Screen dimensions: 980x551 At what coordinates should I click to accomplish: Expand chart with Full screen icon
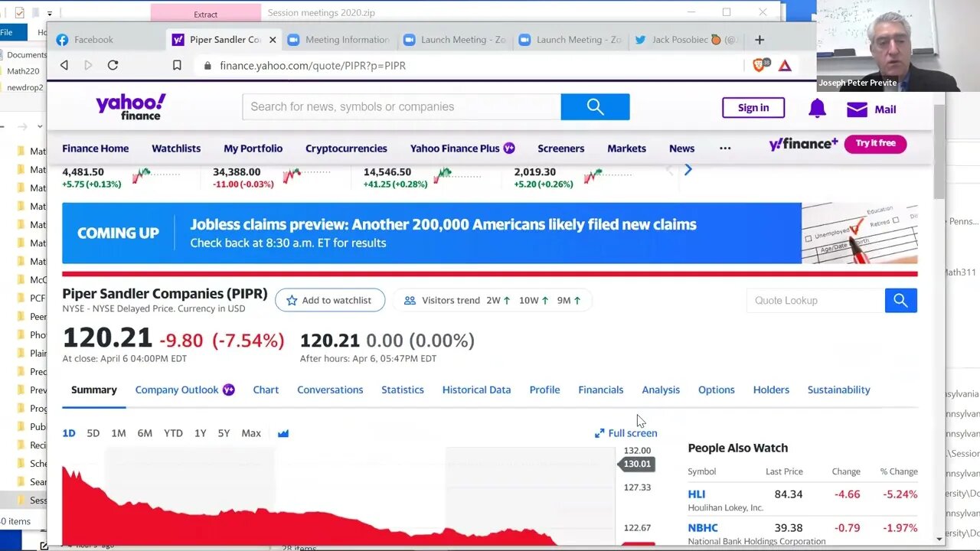click(x=599, y=433)
